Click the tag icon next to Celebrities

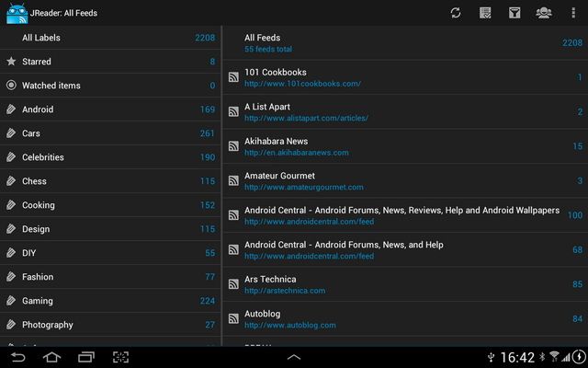point(11,157)
